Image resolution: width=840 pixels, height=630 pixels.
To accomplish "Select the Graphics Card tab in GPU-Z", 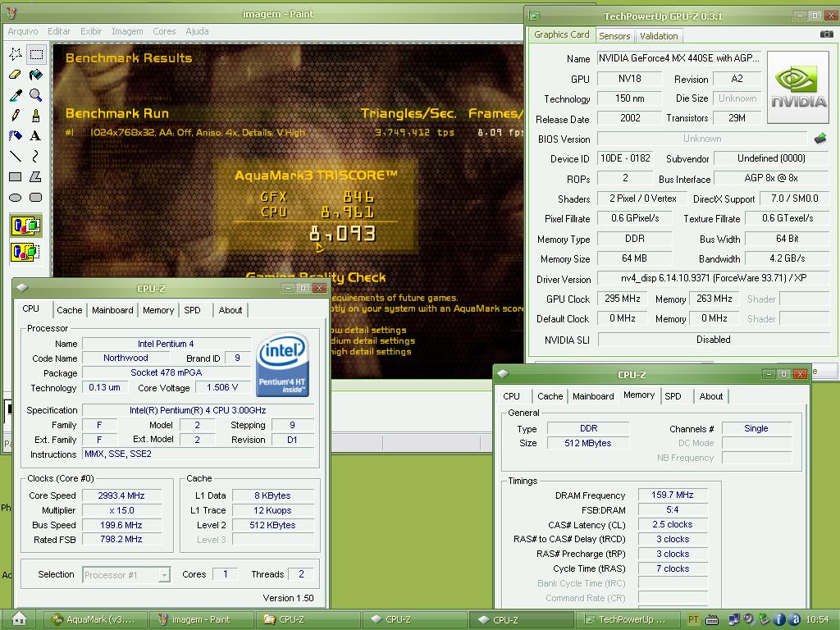I will (561, 34).
